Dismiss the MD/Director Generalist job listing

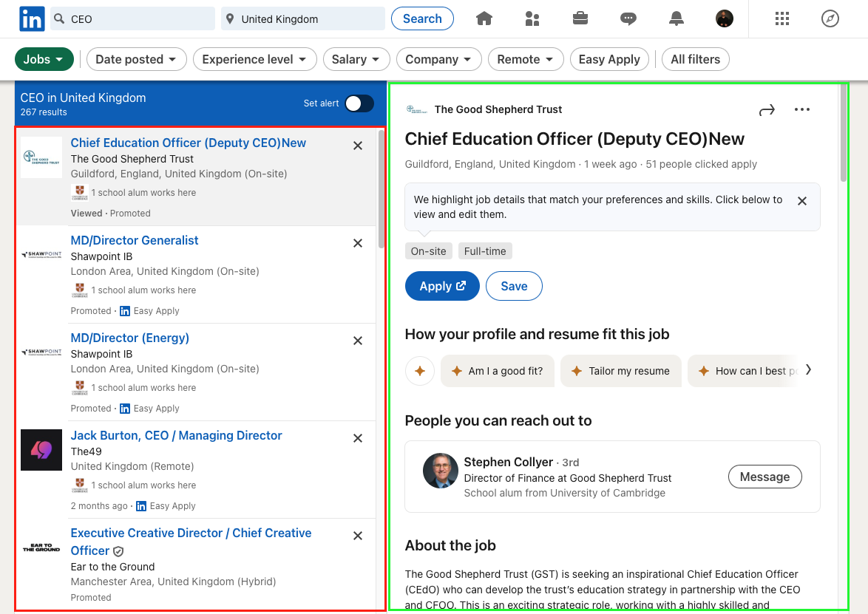[357, 242]
